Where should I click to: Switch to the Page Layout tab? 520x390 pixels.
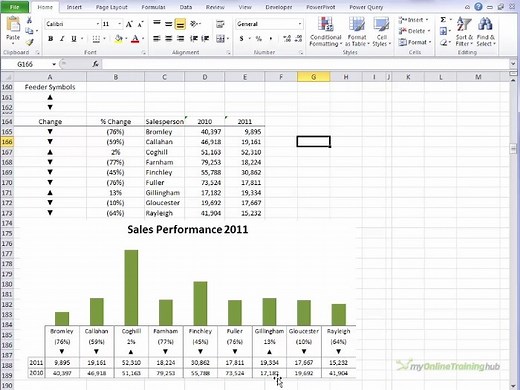[x=112, y=7]
